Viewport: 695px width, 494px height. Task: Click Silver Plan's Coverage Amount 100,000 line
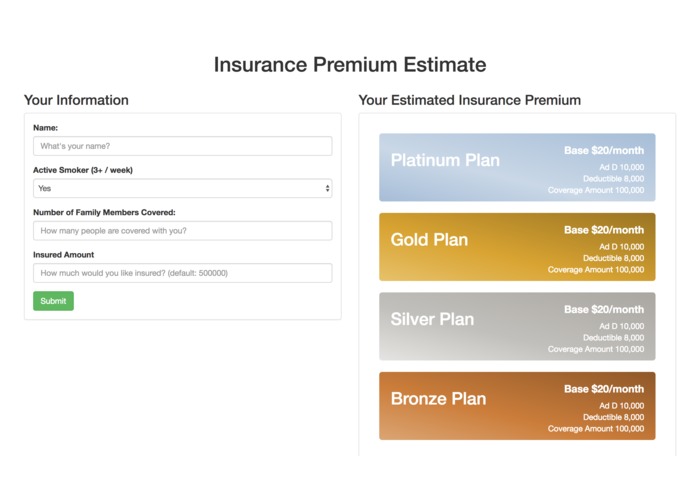tap(596, 349)
